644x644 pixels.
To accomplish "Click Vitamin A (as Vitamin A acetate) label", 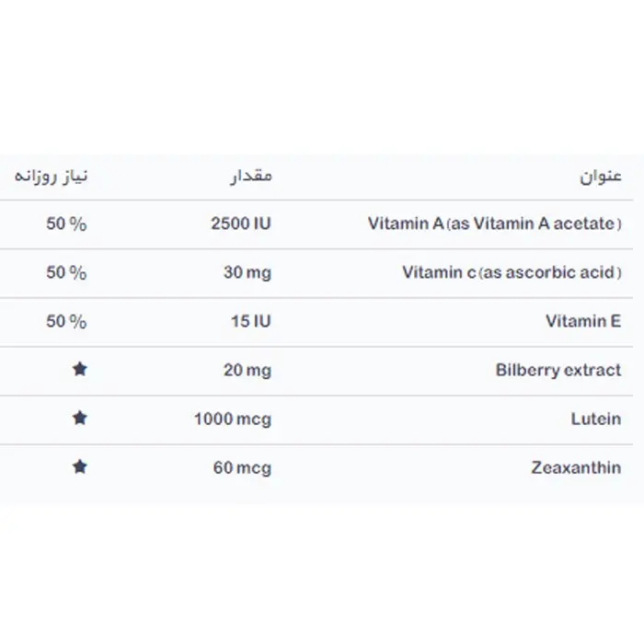I will pyautogui.click(x=495, y=224).
